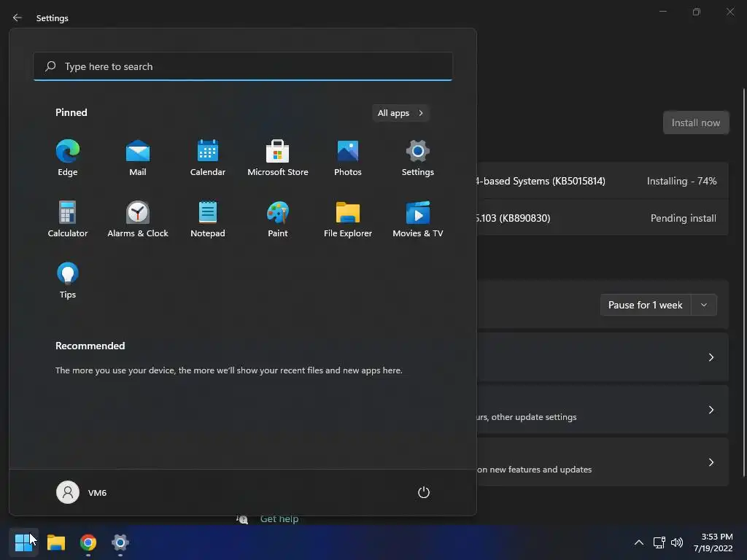Image resolution: width=747 pixels, height=560 pixels.
Task: Click the Recommended section heading
Action: tap(90, 346)
